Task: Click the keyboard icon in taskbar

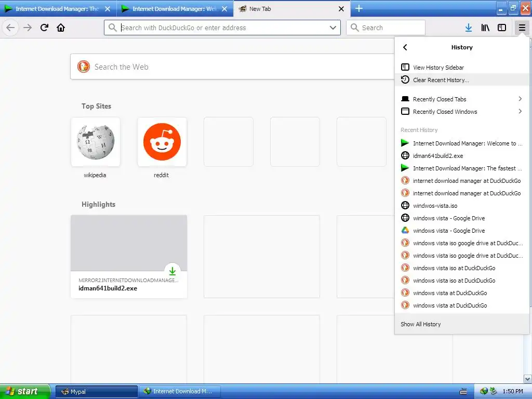Action: [463, 392]
